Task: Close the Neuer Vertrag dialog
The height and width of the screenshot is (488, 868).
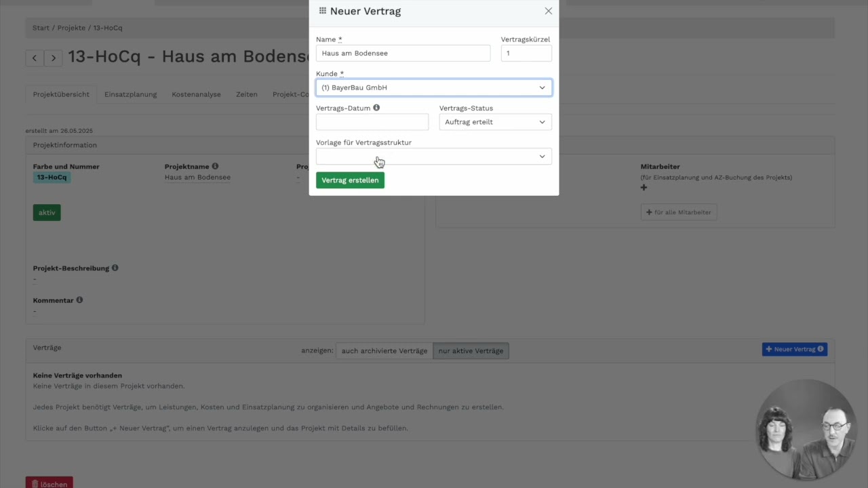Action: tap(549, 11)
